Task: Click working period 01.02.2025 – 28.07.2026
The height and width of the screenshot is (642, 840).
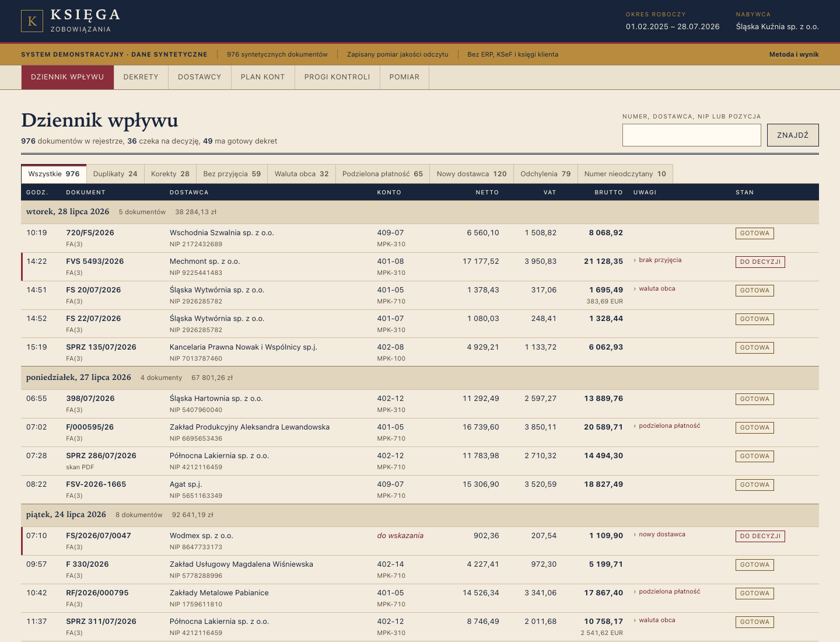Action: pos(673,27)
